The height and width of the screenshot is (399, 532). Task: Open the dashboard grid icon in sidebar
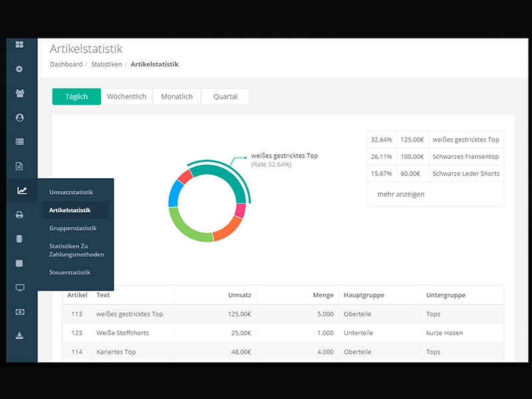19,45
